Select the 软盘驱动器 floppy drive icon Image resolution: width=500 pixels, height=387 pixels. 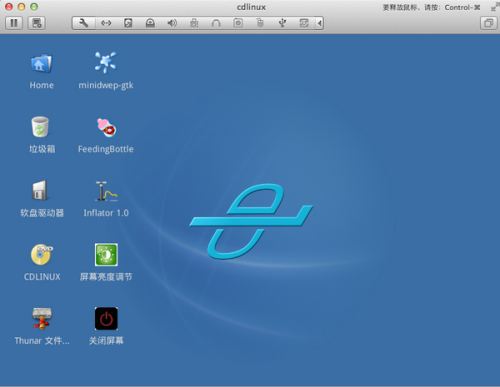pyautogui.click(x=40, y=190)
